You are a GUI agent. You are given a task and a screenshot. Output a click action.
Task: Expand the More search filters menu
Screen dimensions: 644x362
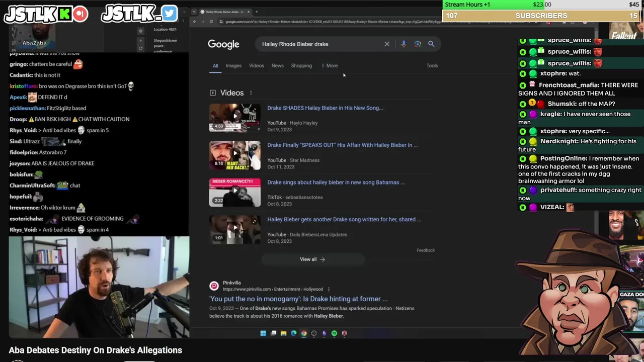330,66
